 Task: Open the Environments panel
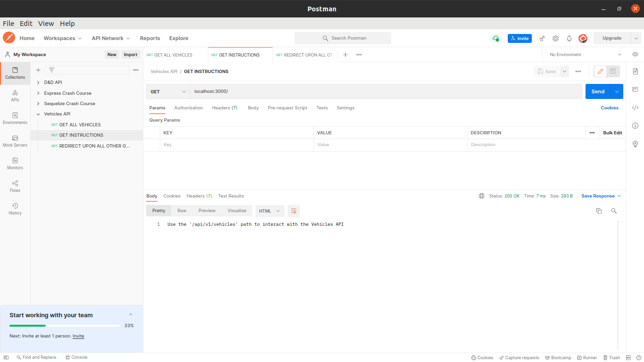pos(15,118)
